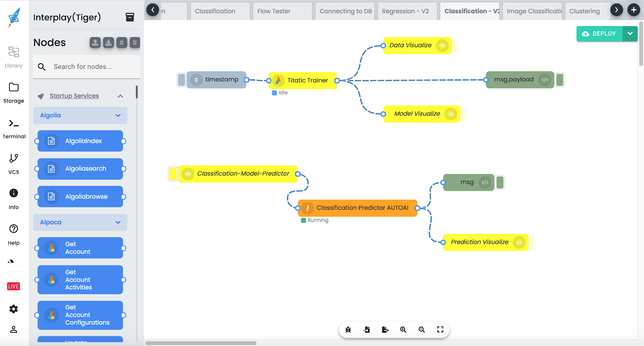This screenshot has width=644, height=346.
Task: Click the debug bug icon in bottom toolbar
Action: (348, 330)
